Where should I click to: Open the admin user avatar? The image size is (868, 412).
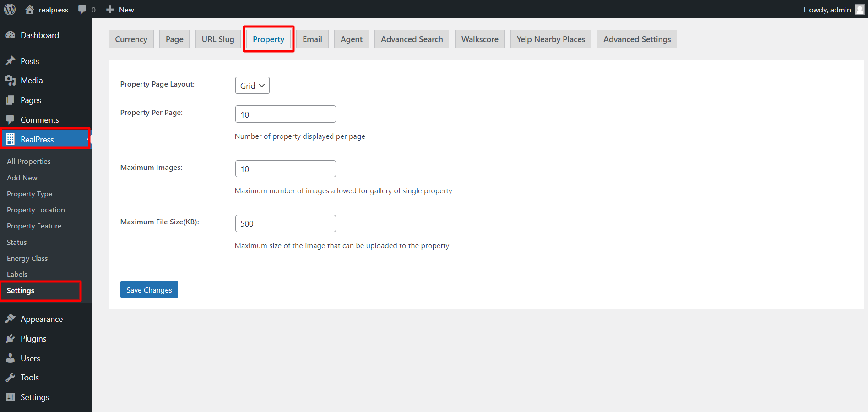click(x=859, y=10)
